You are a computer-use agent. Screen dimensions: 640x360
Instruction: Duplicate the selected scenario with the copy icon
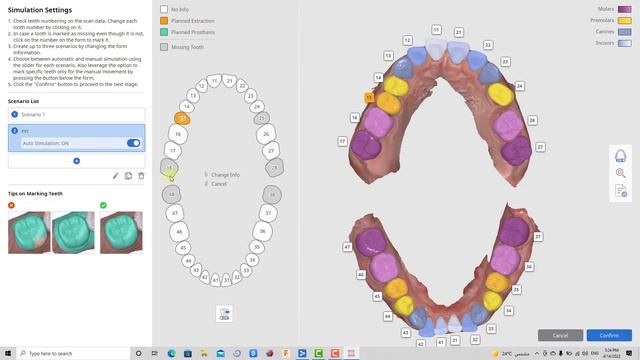coord(128,176)
